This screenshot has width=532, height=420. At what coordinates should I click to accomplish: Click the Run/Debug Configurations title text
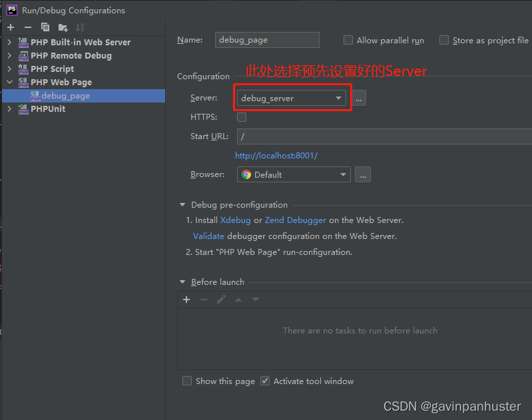point(73,11)
